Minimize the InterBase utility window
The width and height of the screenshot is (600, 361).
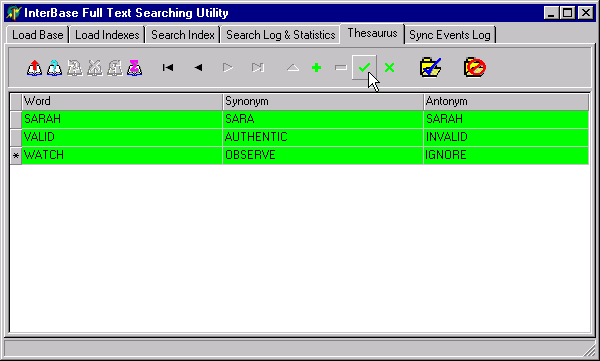tap(551, 13)
